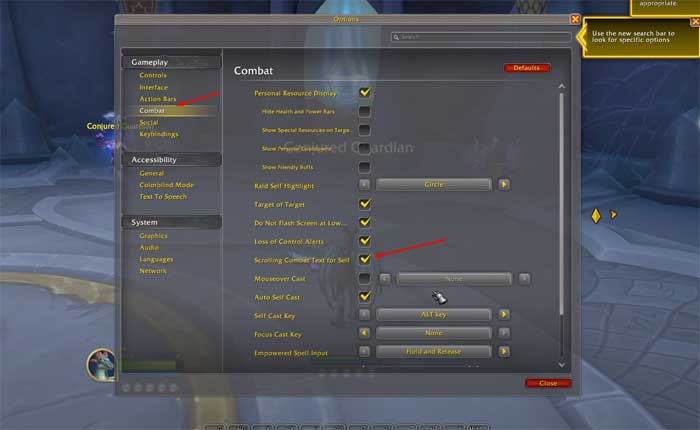Open the Raid Self Highlight Circle dropdown

433,184
